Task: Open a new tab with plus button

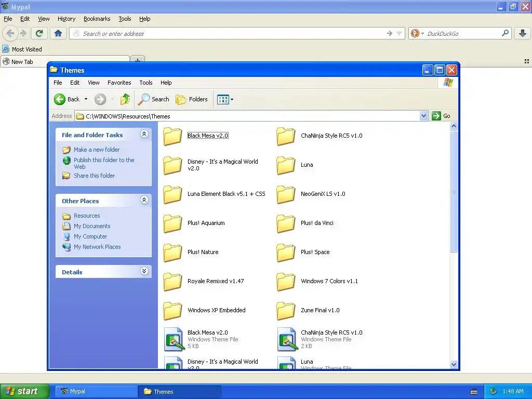Action: coord(137,60)
